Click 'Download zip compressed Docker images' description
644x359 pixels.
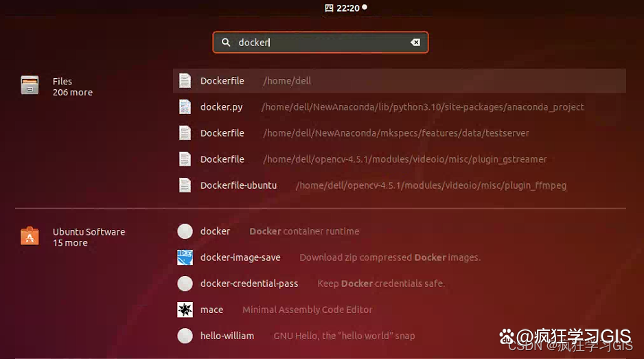pyautogui.click(x=390, y=257)
